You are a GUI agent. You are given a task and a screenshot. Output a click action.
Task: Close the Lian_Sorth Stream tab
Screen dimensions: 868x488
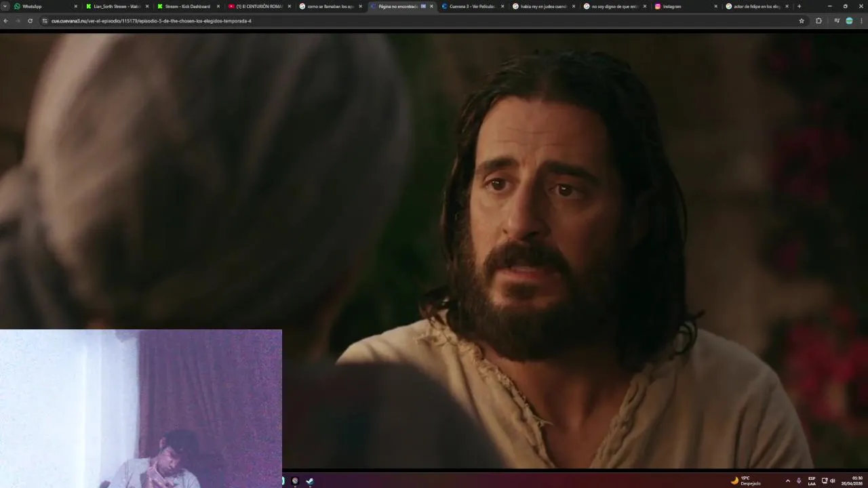tap(147, 6)
